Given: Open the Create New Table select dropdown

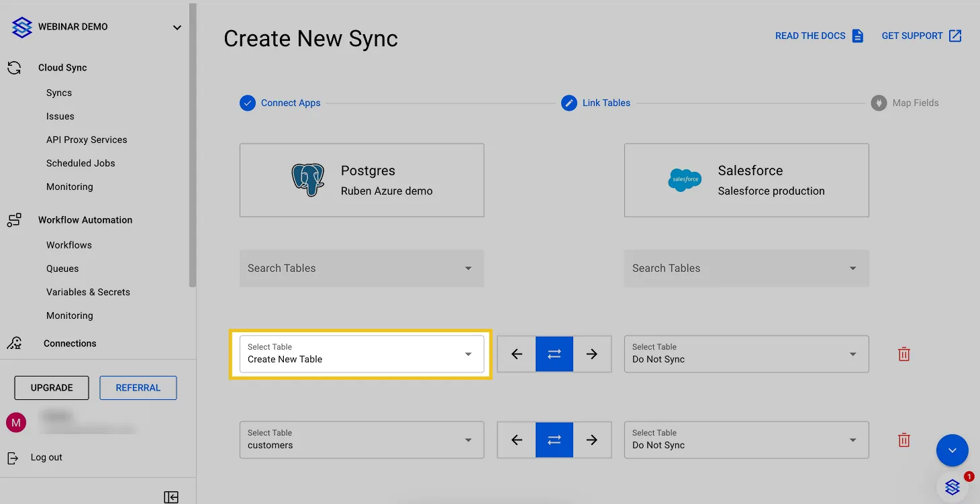Looking at the screenshot, I should (362, 354).
